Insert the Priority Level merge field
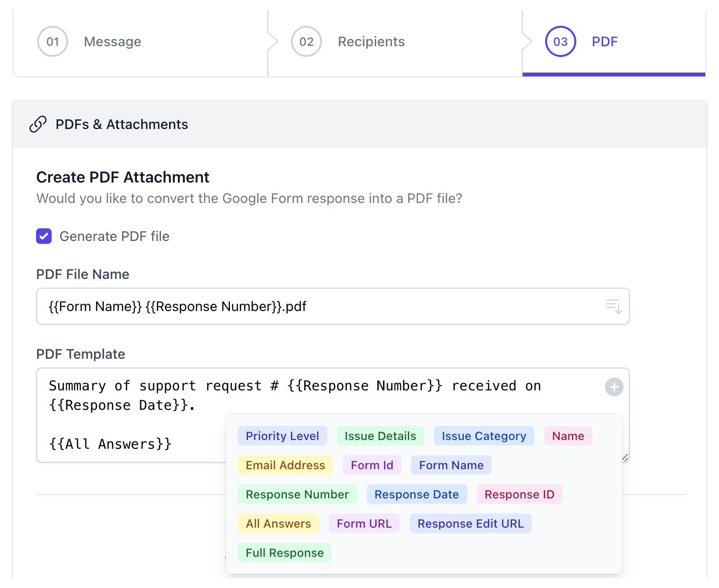 point(282,436)
